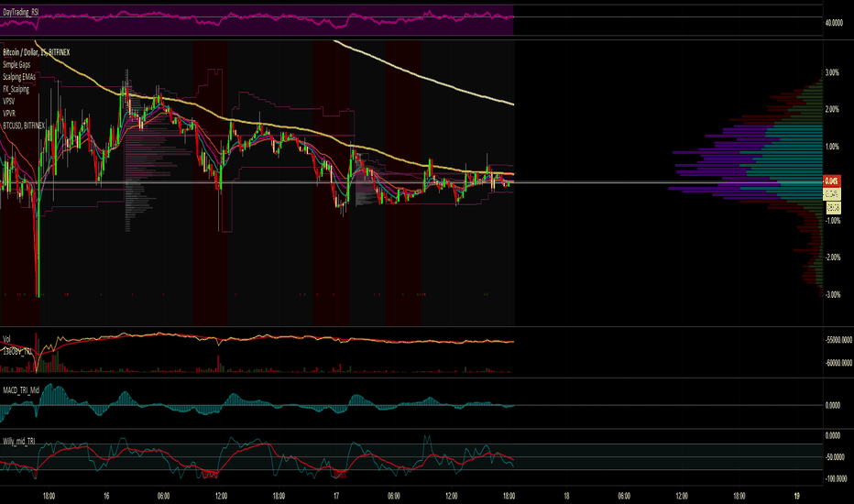Click the -3.00% price scale label
Screen dimensions: 854x504
(x=833, y=295)
